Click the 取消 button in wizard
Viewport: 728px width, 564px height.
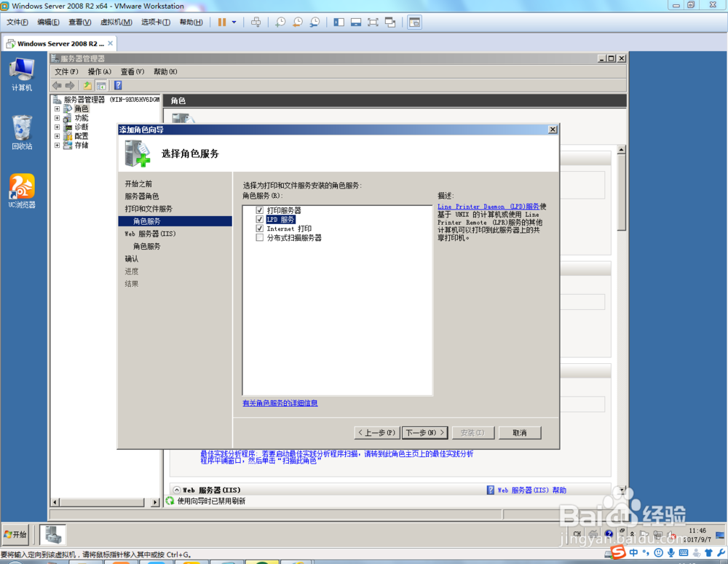tap(520, 432)
